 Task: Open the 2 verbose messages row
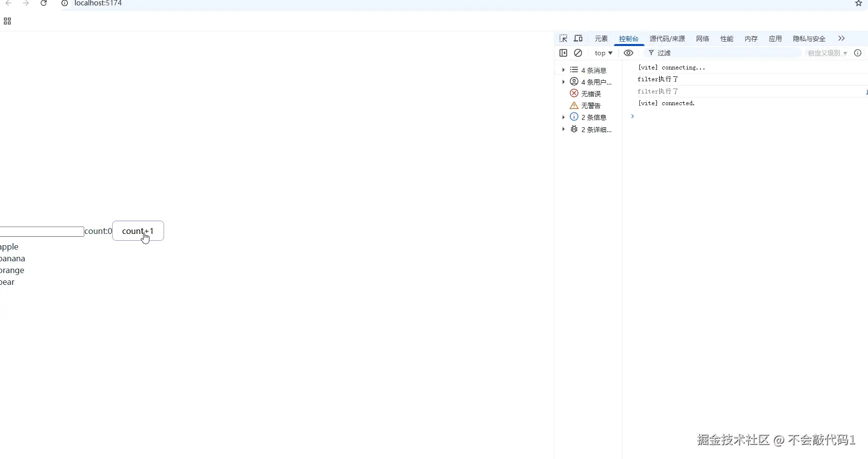pyautogui.click(x=588, y=129)
